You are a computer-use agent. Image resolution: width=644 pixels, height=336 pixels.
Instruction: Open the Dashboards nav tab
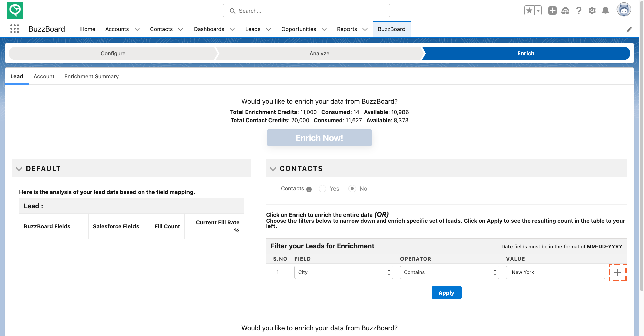(209, 29)
